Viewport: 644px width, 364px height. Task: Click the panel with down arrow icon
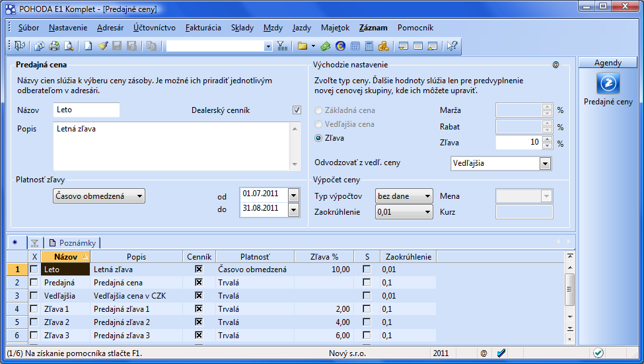tap(404, 46)
